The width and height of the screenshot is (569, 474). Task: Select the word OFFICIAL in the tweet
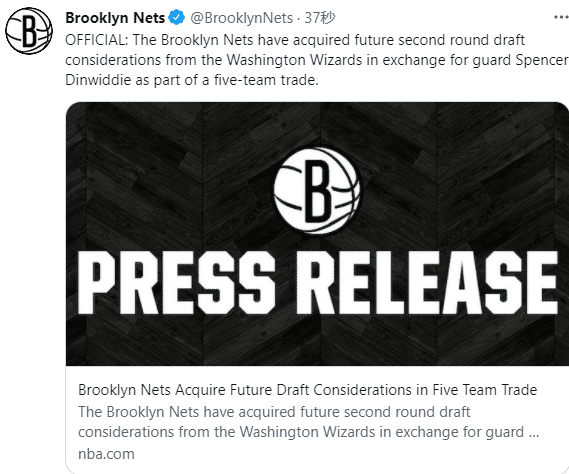(95, 40)
